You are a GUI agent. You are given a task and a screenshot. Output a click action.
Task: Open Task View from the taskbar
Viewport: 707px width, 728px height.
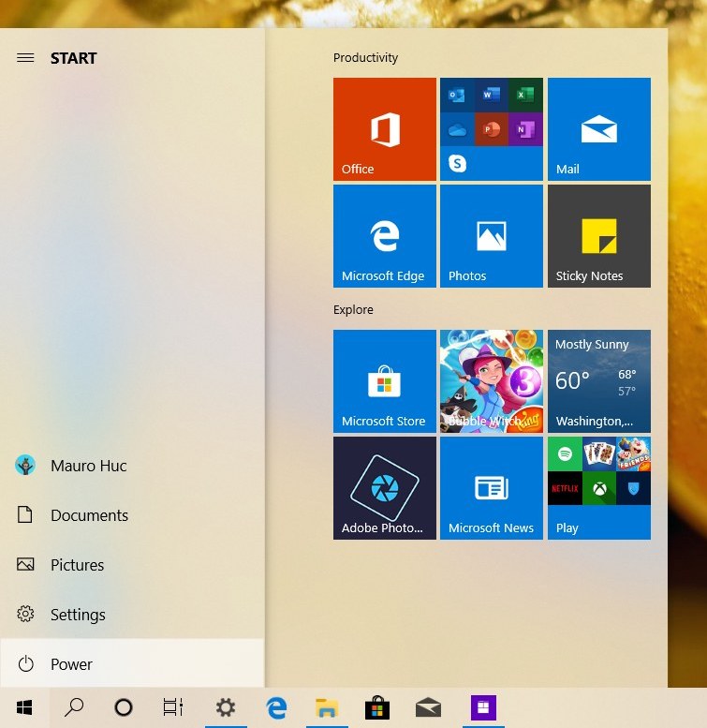click(x=173, y=707)
